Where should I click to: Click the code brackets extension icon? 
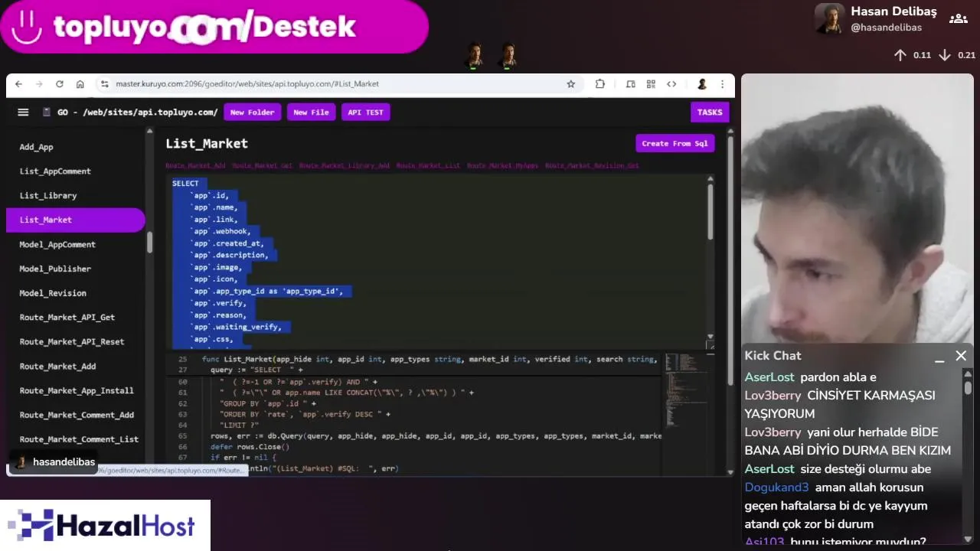(x=671, y=84)
